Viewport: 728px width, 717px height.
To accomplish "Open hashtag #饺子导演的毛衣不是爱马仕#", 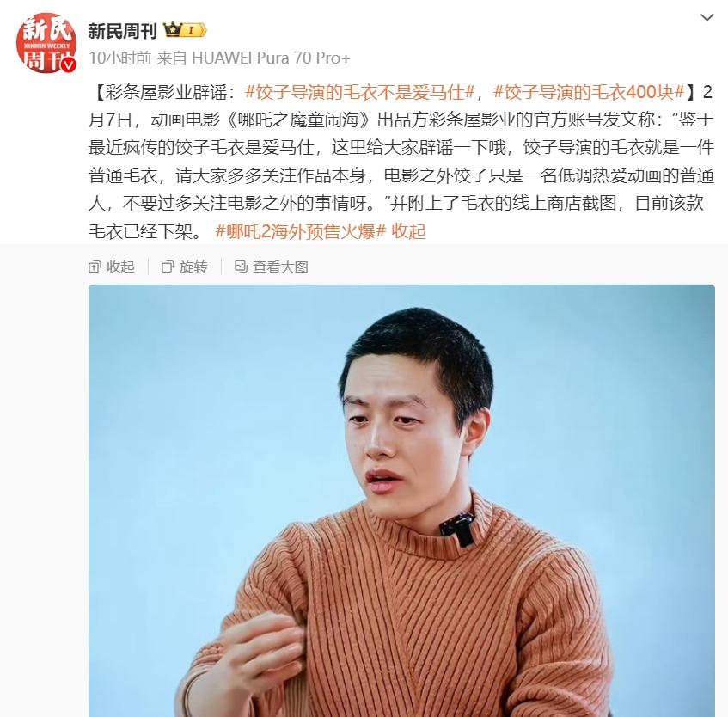I will pyautogui.click(x=360, y=92).
